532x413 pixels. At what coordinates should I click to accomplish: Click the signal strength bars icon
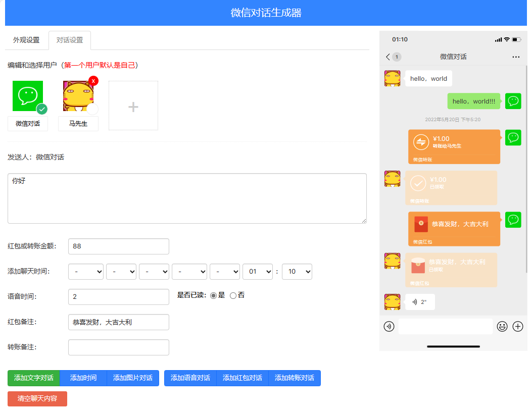click(499, 40)
